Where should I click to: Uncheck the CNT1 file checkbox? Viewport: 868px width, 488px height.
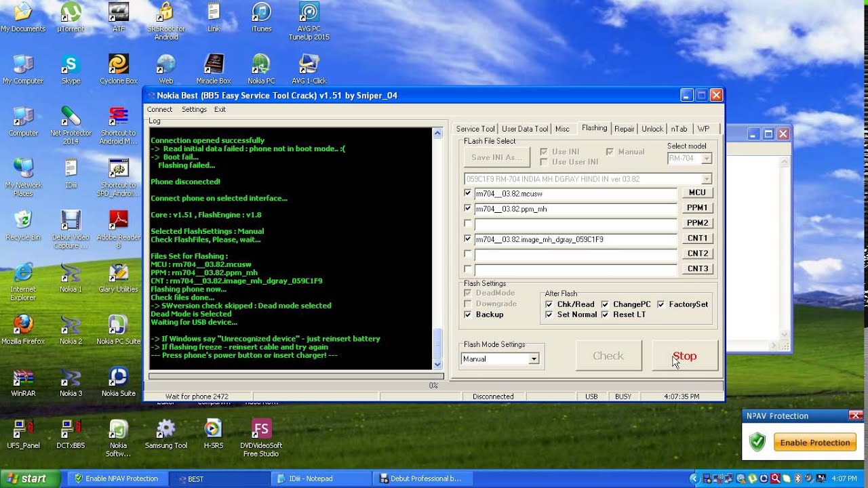pyautogui.click(x=468, y=239)
